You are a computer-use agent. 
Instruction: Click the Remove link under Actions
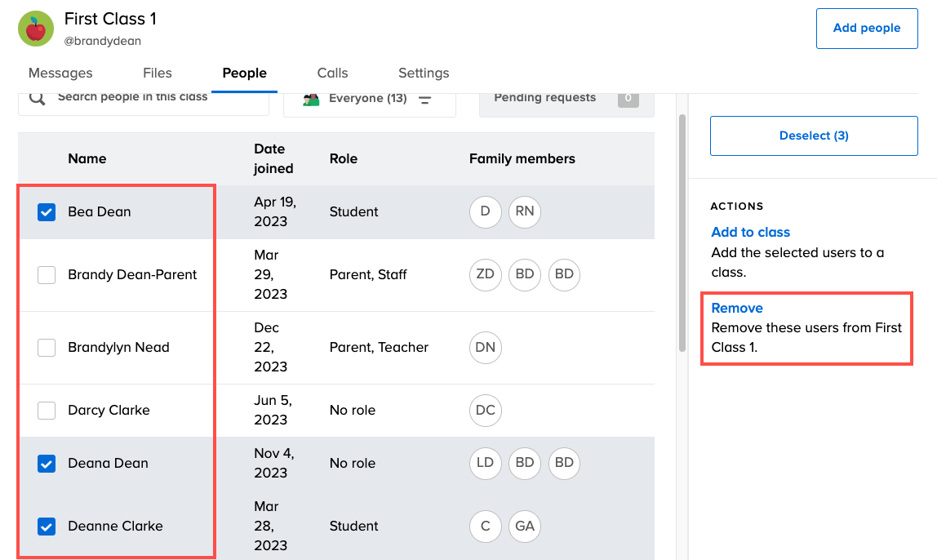737,308
